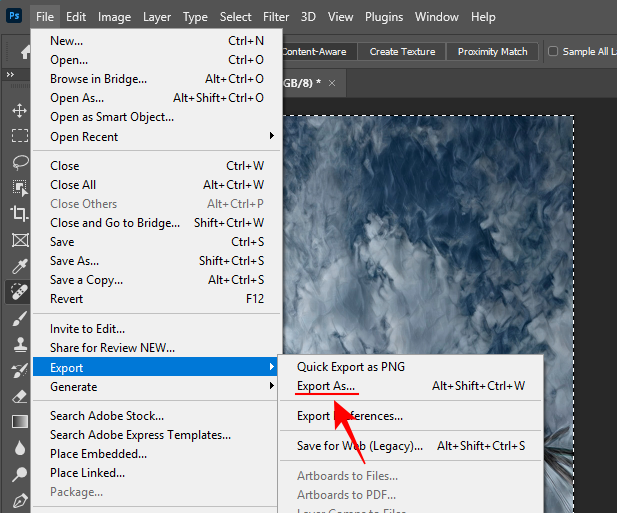Open the File menu
Viewport: 617px width, 513px height.
click(45, 17)
